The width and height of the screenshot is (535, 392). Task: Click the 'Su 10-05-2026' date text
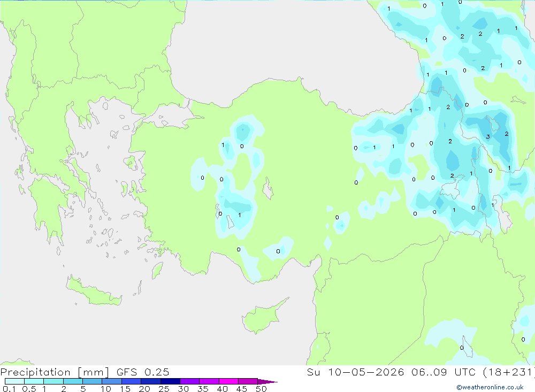point(356,372)
